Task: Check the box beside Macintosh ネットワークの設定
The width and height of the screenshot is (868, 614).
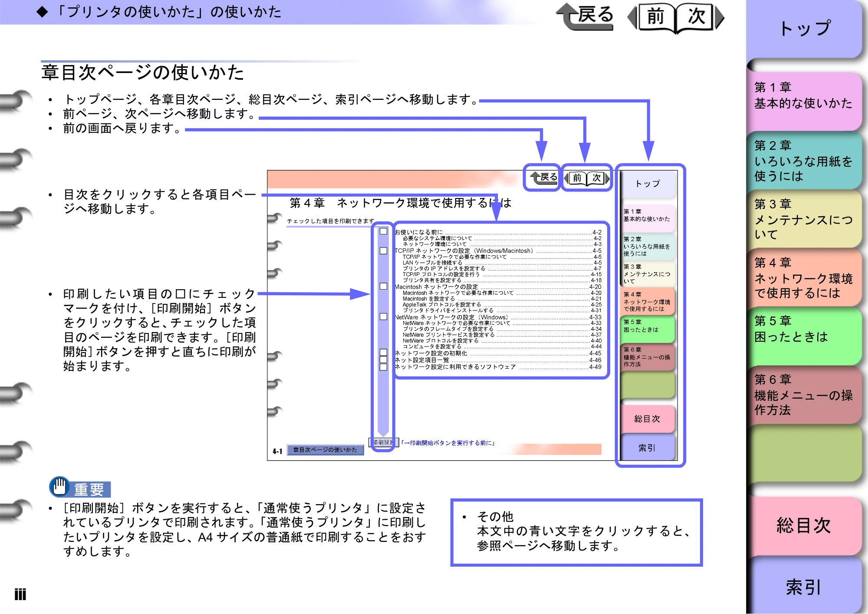Action: click(x=384, y=286)
